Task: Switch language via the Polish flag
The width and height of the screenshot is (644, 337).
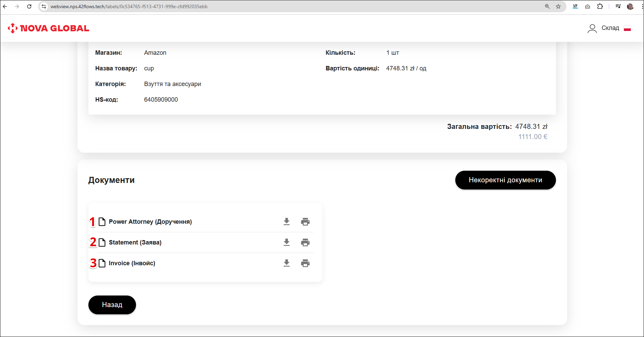Action: 627,29
